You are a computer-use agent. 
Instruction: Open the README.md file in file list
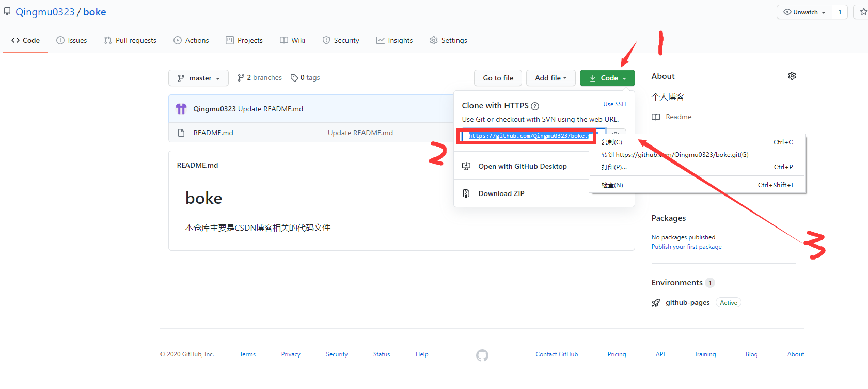pos(213,133)
